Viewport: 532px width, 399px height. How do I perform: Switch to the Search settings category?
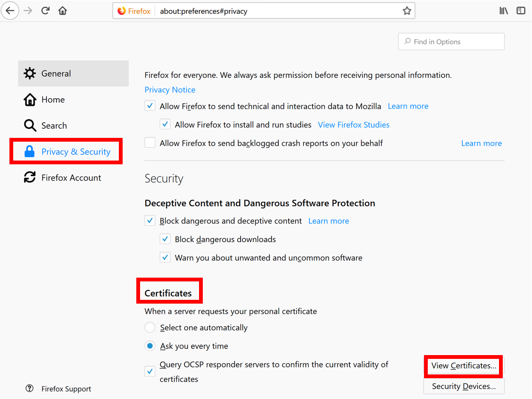point(54,126)
